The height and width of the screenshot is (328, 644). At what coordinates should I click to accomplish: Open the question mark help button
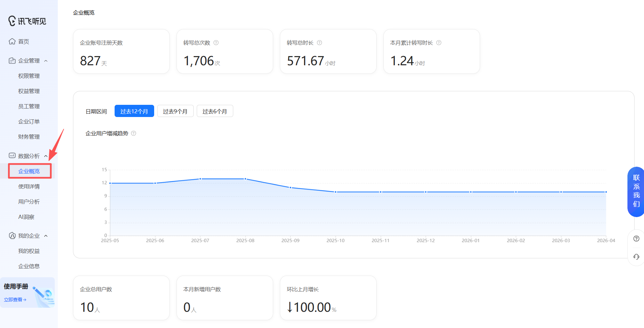tap(636, 239)
